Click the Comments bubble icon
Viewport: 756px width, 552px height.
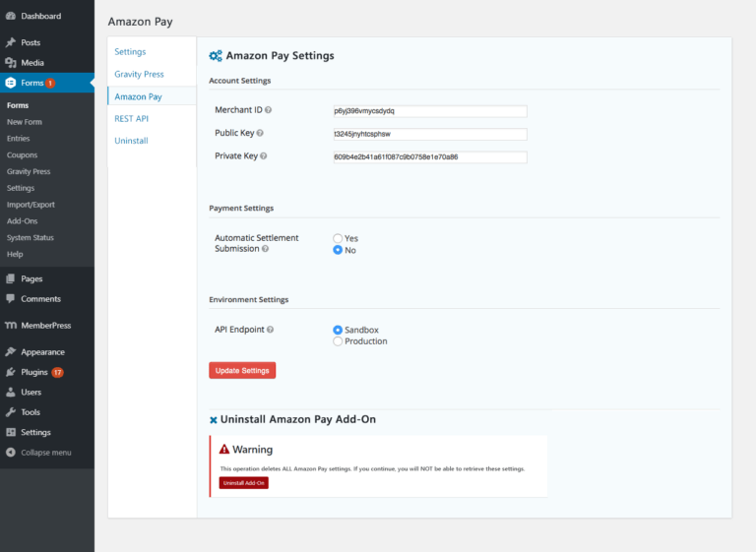tap(11, 299)
